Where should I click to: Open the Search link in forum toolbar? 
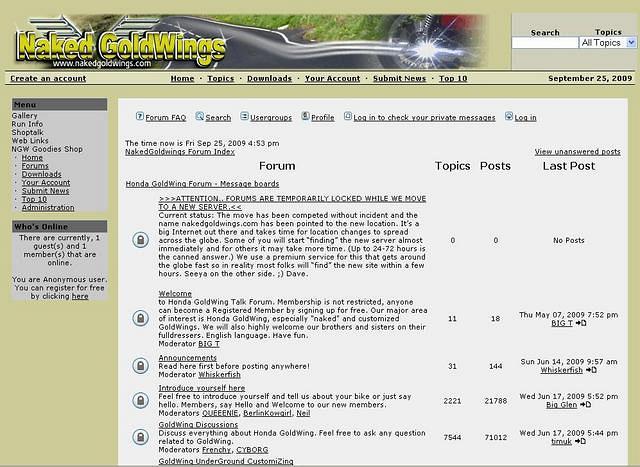[218, 118]
